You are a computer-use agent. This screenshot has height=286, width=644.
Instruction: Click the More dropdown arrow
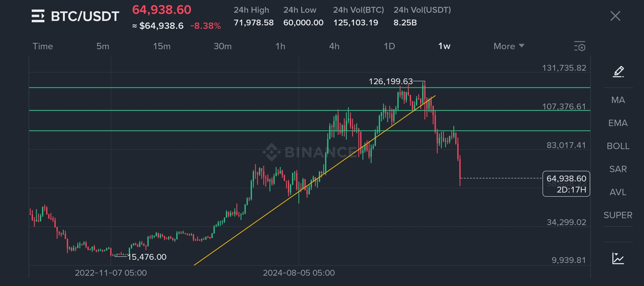pos(522,46)
